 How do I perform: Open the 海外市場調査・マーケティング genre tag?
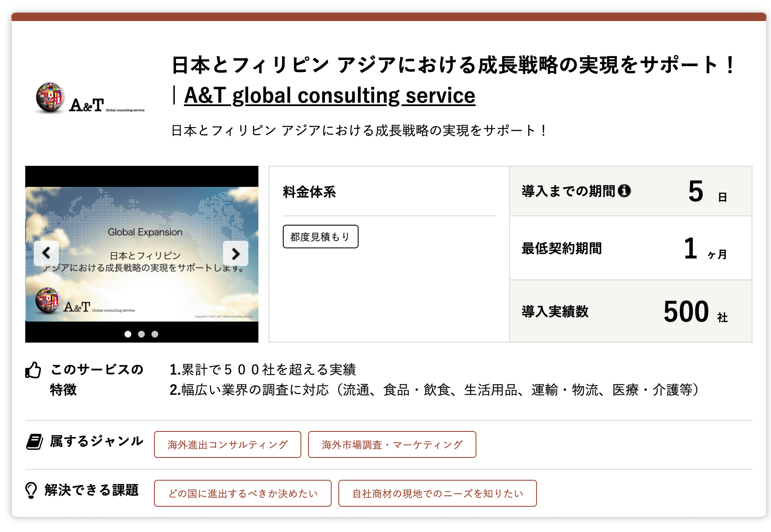[392, 444]
